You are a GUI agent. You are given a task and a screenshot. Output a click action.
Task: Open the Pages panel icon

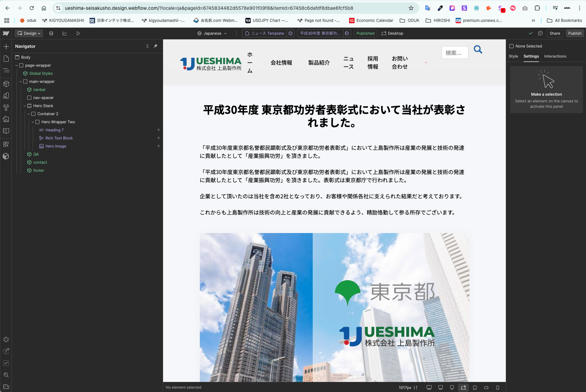click(6, 59)
